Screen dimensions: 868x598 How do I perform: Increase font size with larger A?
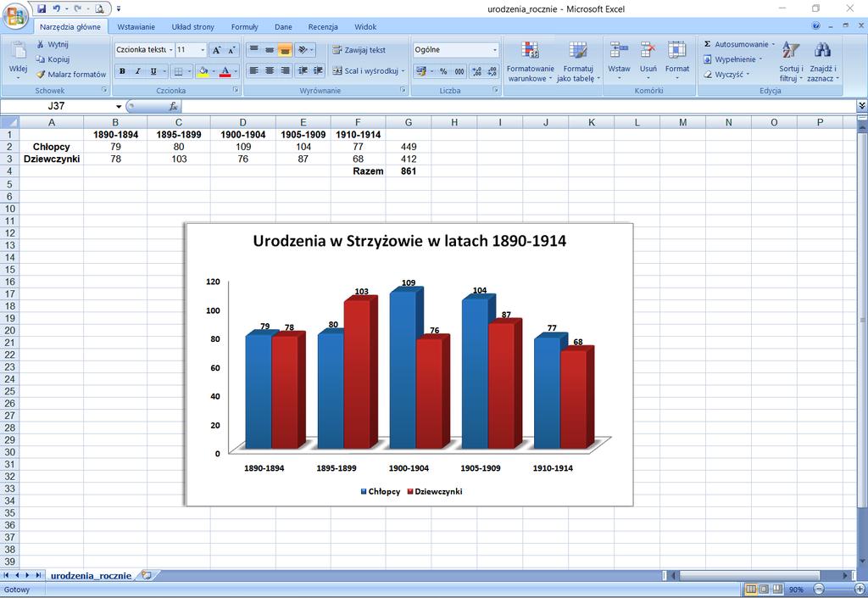coord(216,50)
